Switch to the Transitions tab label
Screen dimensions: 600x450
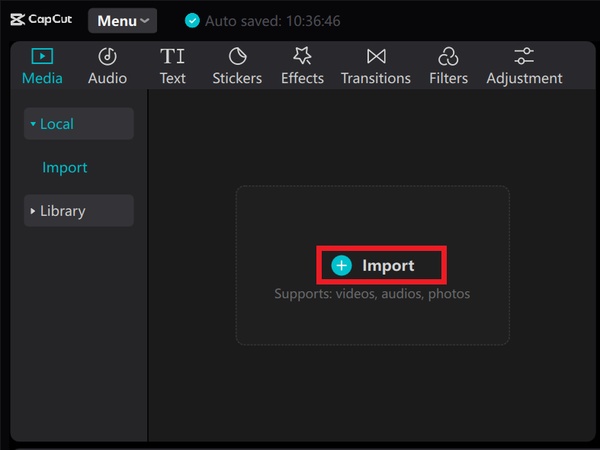click(x=376, y=78)
